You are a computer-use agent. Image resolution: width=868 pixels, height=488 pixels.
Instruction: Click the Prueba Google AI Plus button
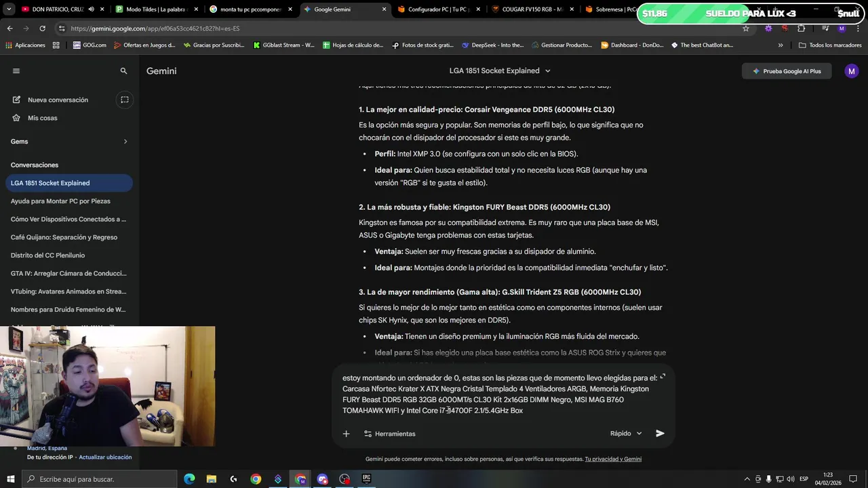point(787,70)
